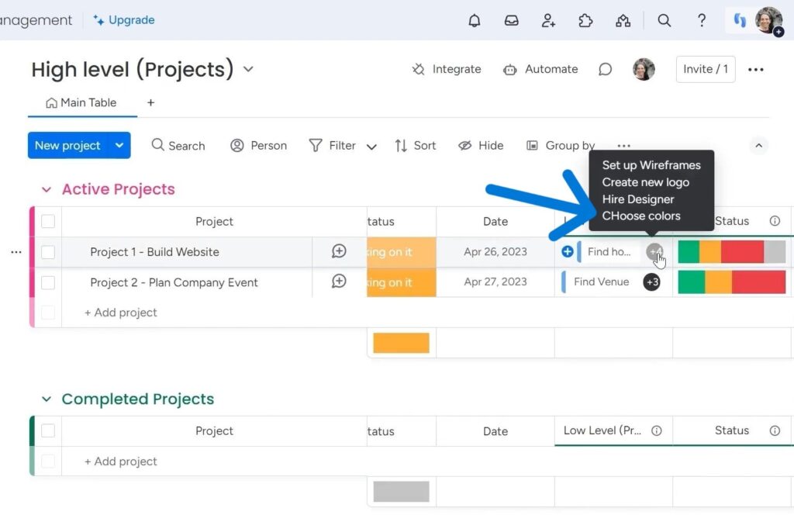This screenshot has width=794, height=532.
Task: Open the inbox icon in the top bar
Action: pos(511,20)
